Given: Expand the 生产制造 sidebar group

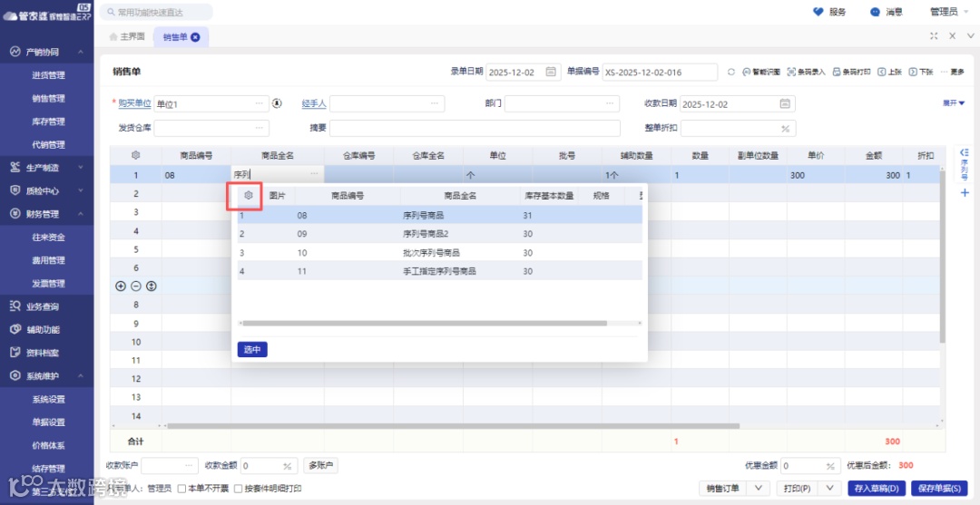Looking at the screenshot, I should 81,168.
